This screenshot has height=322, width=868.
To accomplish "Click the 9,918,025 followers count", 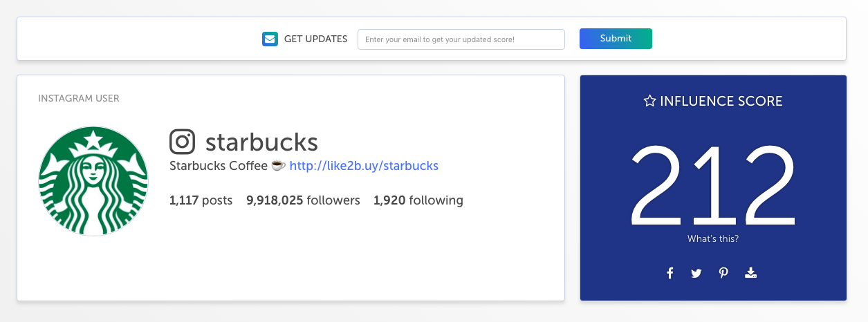I will (303, 200).
